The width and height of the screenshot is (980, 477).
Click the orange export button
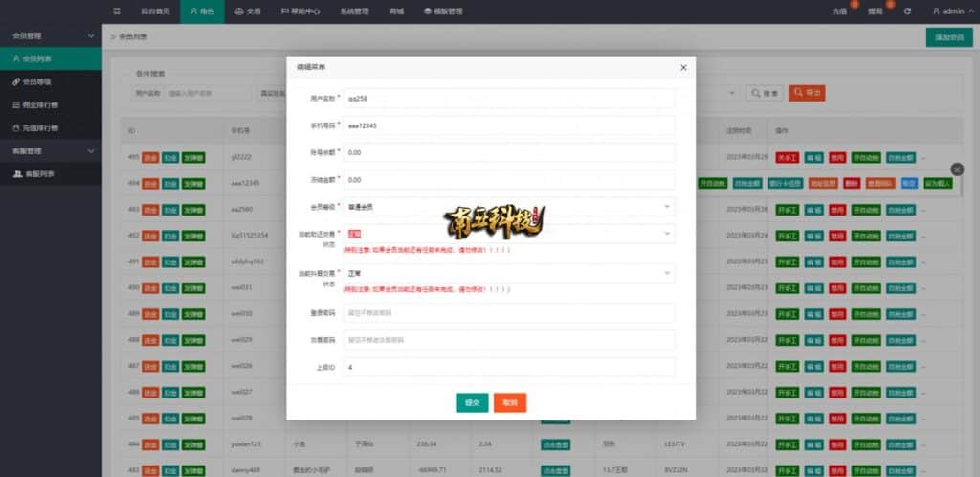(807, 93)
